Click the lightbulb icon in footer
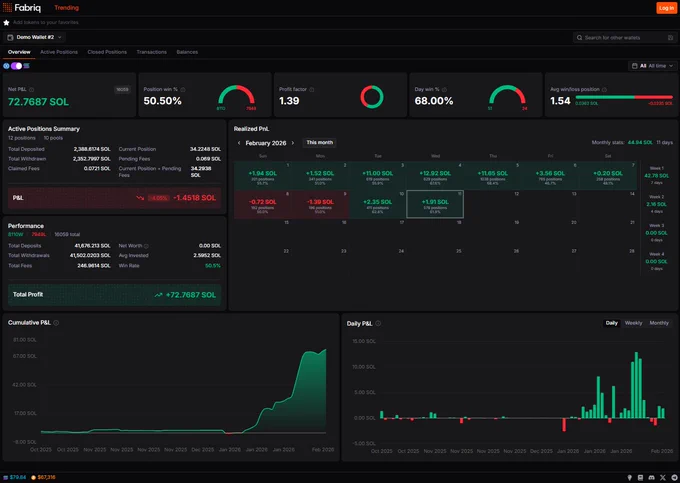680x483 pixels. (630, 477)
